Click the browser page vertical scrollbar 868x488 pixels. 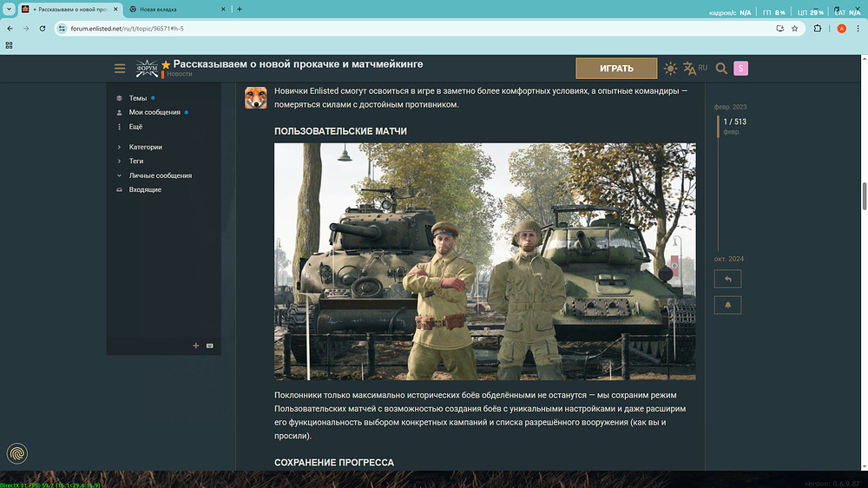click(x=865, y=196)
